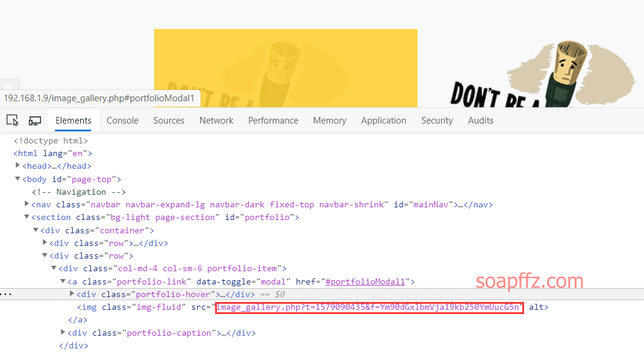Select the closing </div> tag line
644x352 pixels.
pos(73,346)
